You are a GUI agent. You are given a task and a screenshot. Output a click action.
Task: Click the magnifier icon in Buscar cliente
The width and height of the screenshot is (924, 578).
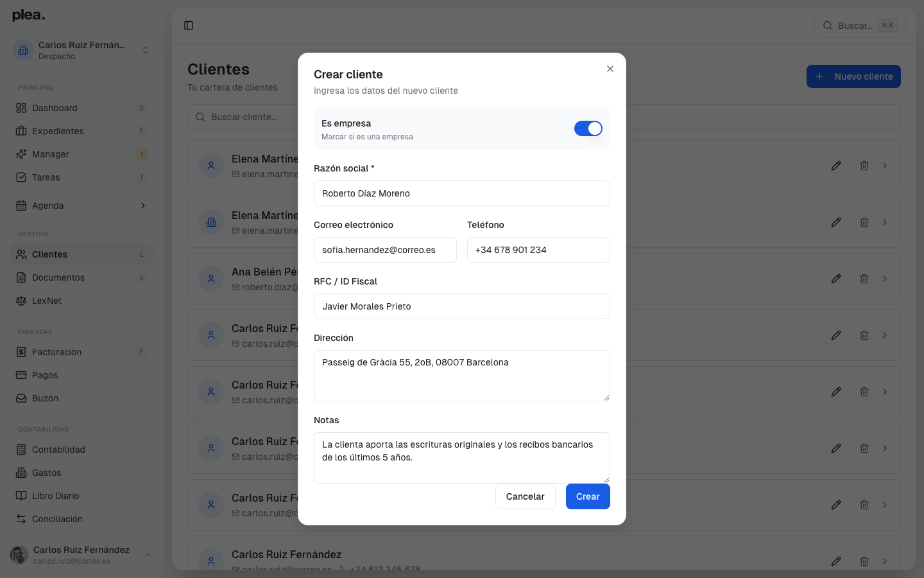pos(200,117)
